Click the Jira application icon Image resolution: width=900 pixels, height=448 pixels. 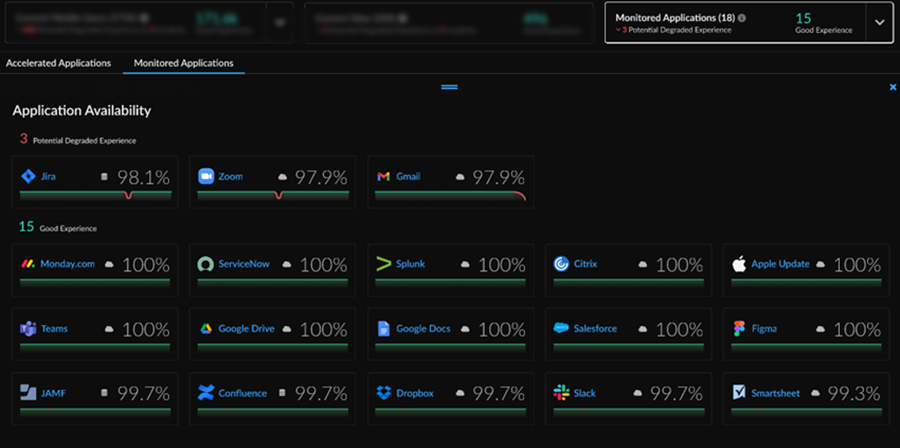coord(28,177)
